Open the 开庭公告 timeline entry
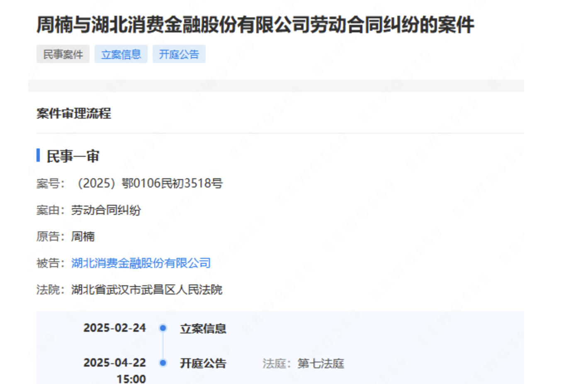The height and width of the screenshot is (384, 588). 203,363
